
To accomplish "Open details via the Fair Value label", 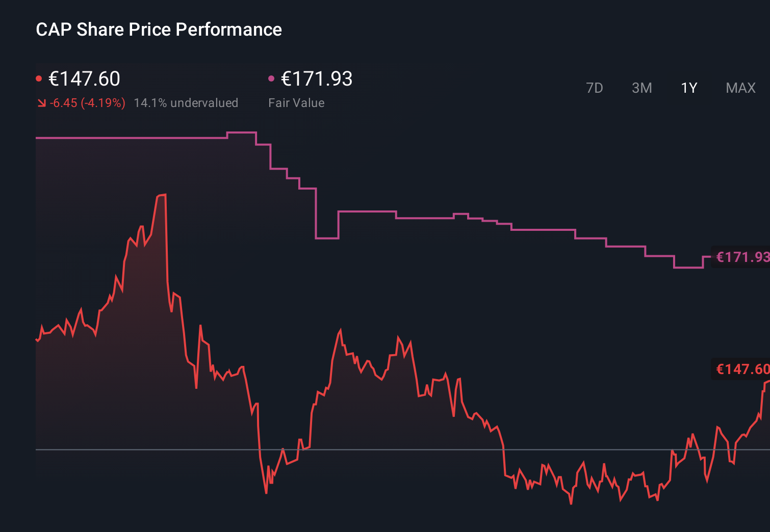I will [x=297, y=102].
